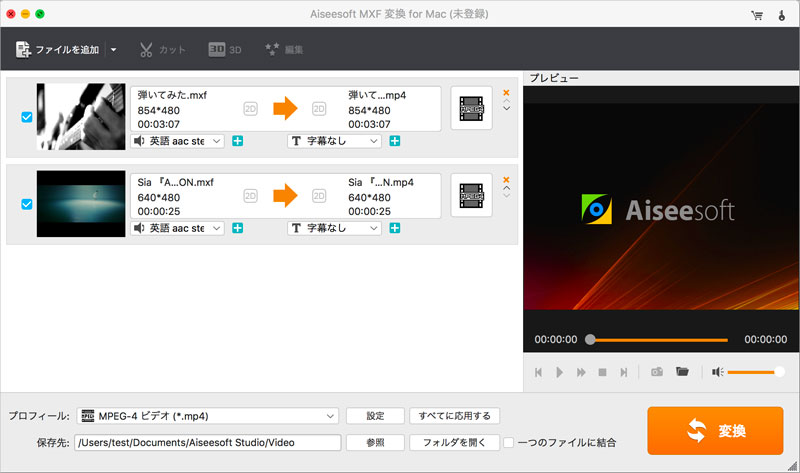The width and height of the screenshot is (800, 473).
Task: Click MPEG4 output format icon for Sia file
Action: point(471,195)
